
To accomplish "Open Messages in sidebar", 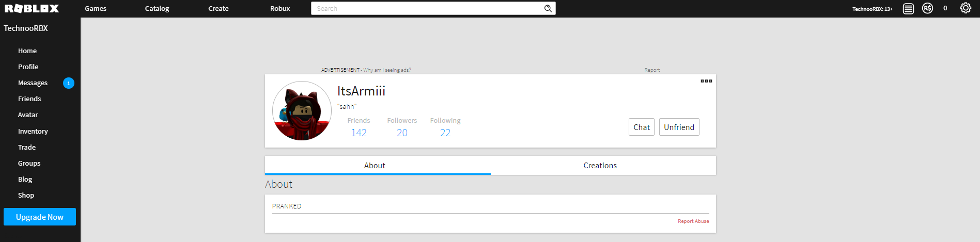I will [33, 83].
